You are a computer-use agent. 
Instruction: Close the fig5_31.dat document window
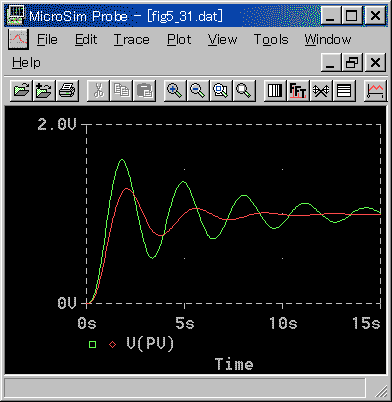pyautogui.click(x=376, y=62)
